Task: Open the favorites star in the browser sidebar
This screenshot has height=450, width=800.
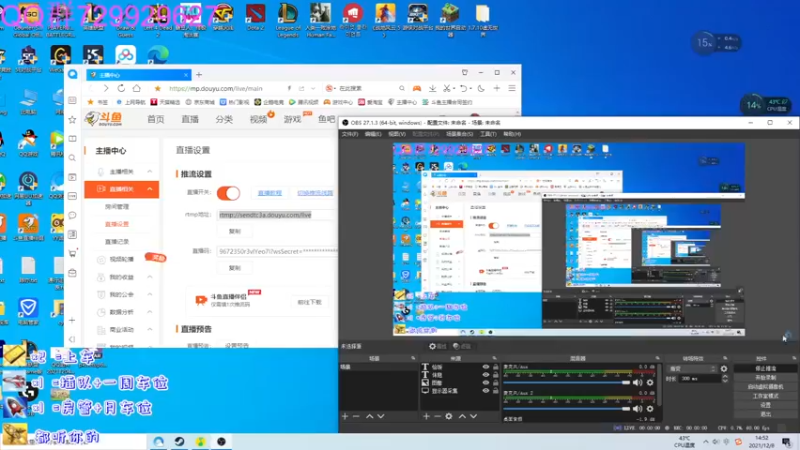Action: [72, 119]
